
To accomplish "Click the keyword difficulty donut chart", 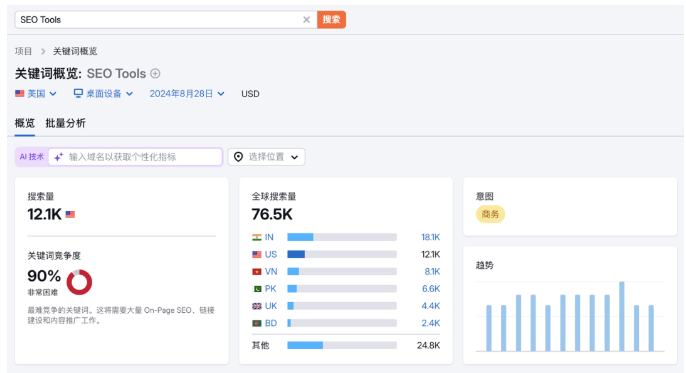I will pyautogui.click(x=79, y=282).
